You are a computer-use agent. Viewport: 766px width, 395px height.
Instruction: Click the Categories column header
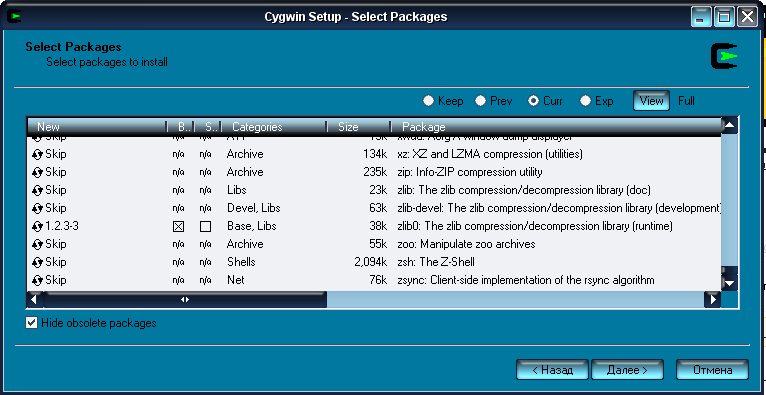click(274, 127)
